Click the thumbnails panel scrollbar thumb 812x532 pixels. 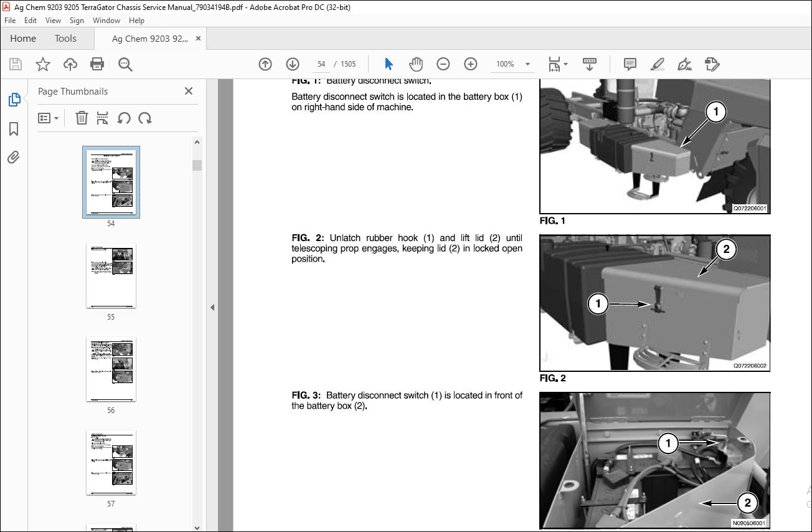[x=197, y=165]
